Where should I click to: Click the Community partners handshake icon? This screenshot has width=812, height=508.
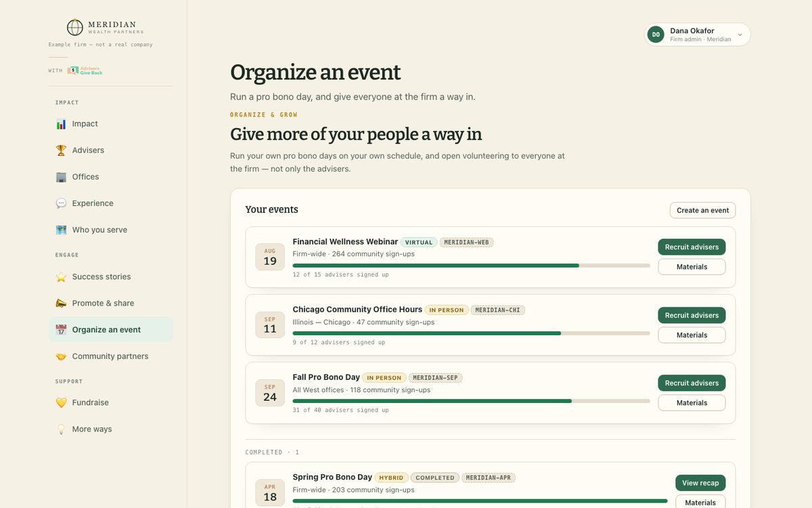[x=61, y=356]
